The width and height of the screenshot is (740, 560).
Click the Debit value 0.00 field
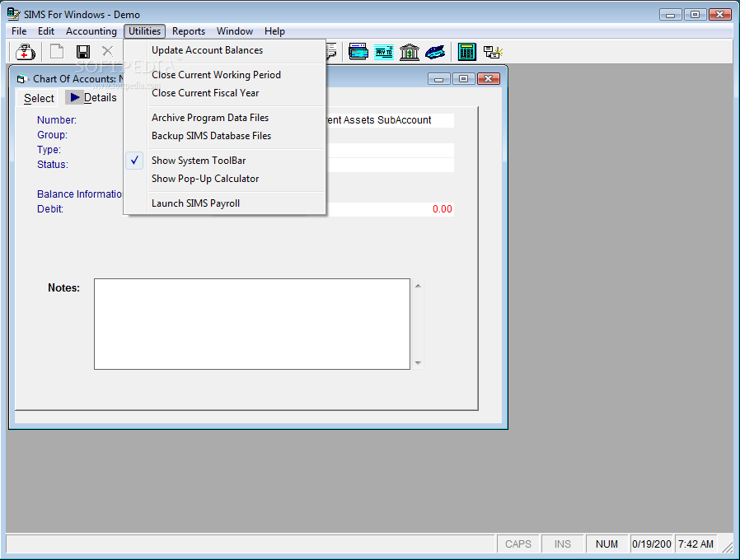coord(390,209)
